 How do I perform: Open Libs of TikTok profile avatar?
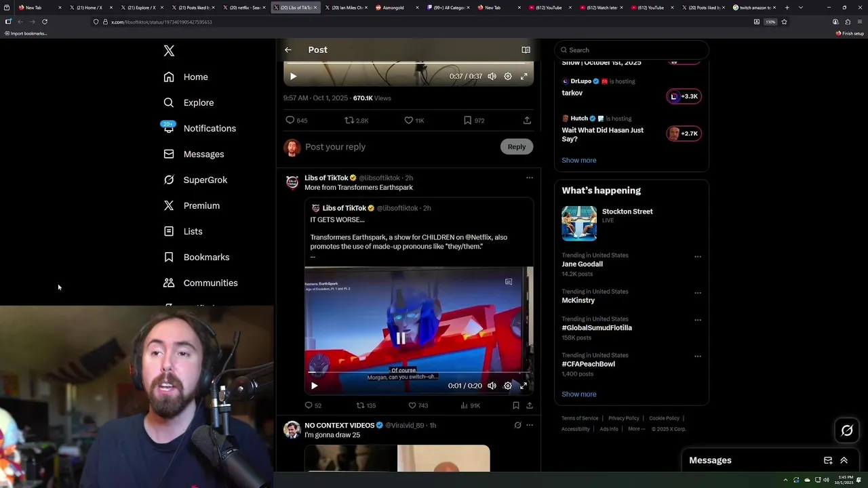point(292,182)
